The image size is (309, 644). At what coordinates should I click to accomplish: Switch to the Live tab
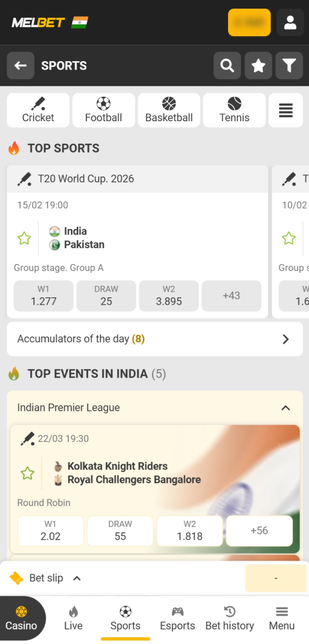[73, 618]
